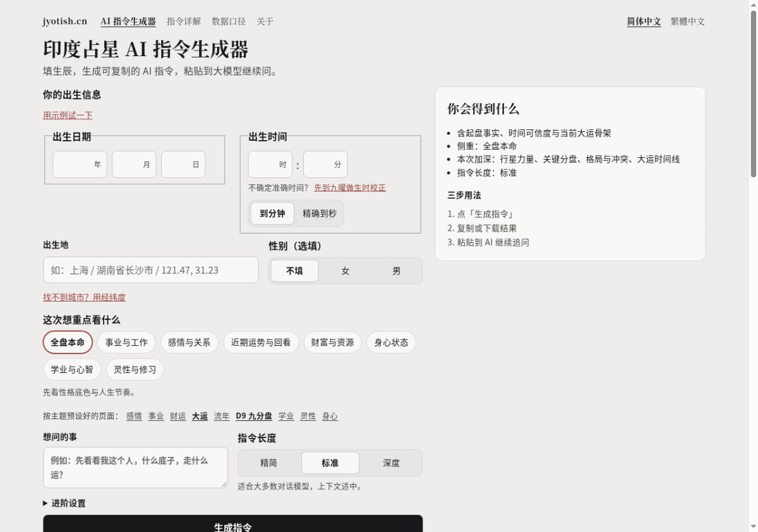Open the 数据口径 nav item
758x532 pixels.
(x=229, y=21)
